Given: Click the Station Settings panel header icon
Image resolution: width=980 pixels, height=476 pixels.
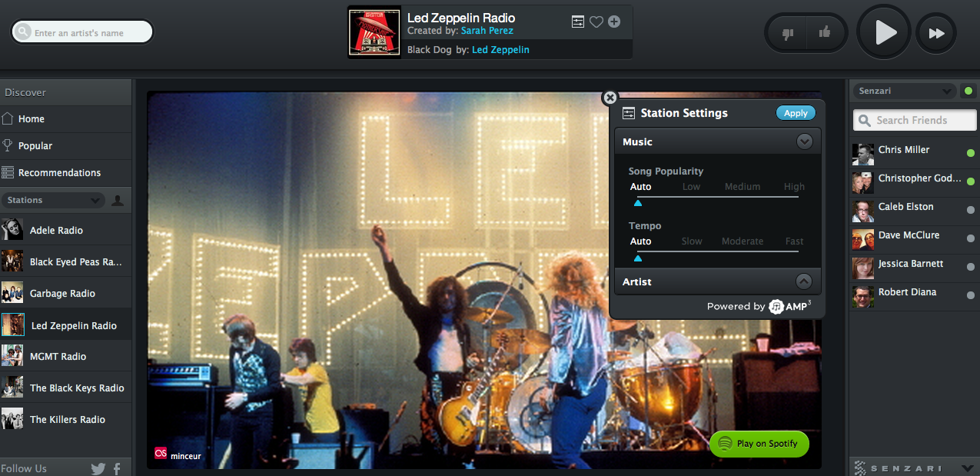Looking at the screenshot, I should point(628,113).
